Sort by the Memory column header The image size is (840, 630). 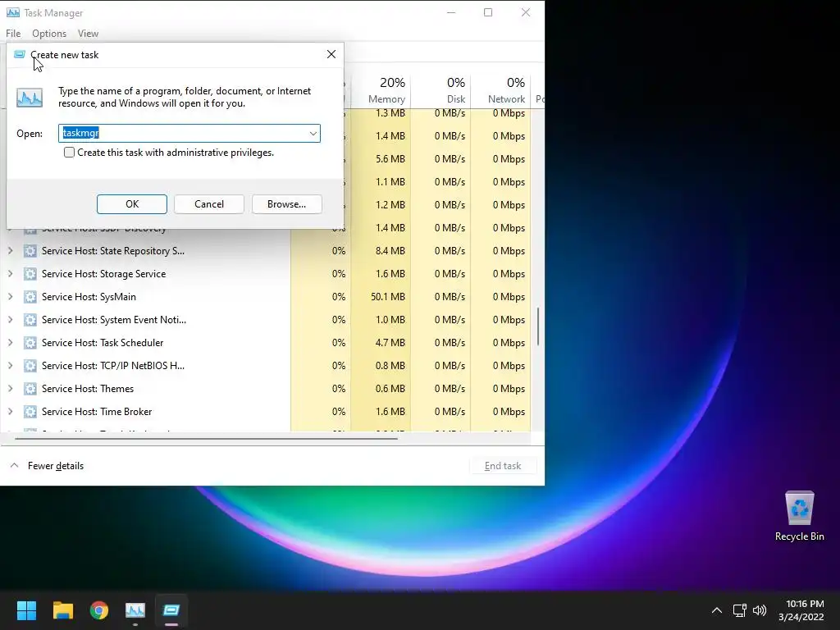pos(381,90)
